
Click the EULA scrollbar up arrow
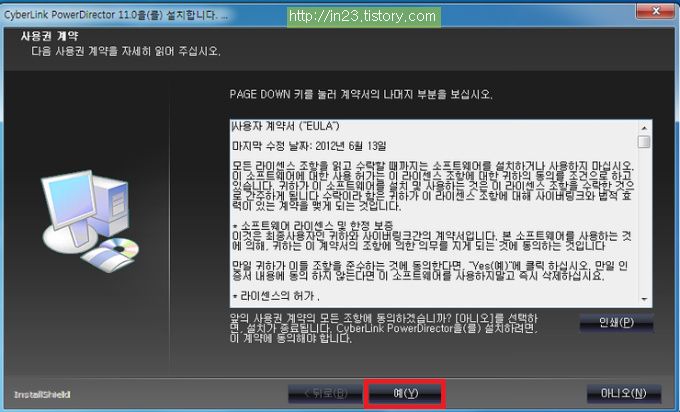644,128
